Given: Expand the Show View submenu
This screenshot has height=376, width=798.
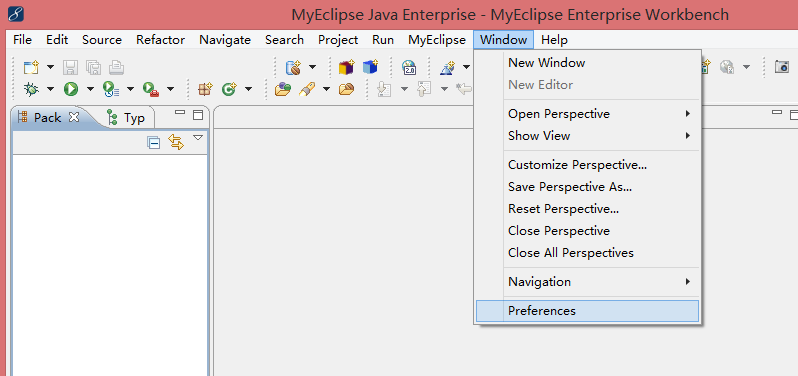Looking at the screenshot, I should click(x=588, y=136).
